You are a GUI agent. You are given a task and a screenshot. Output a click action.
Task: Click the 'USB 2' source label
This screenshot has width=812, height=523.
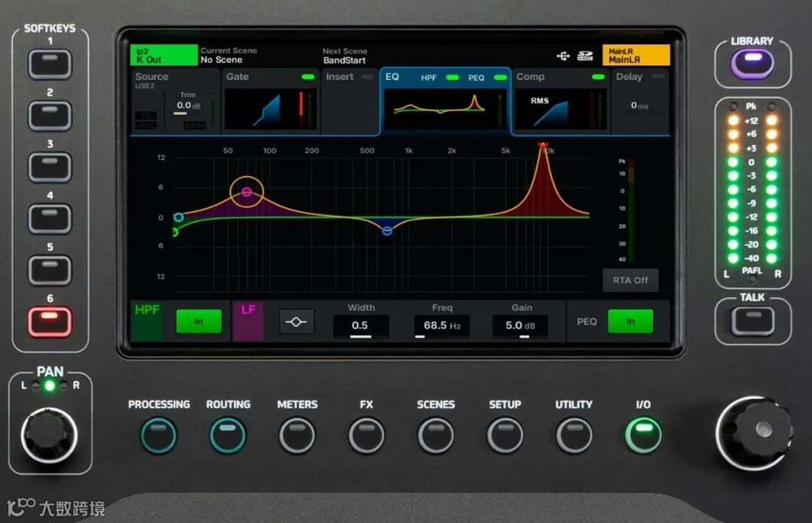click(x=144, y=86)
